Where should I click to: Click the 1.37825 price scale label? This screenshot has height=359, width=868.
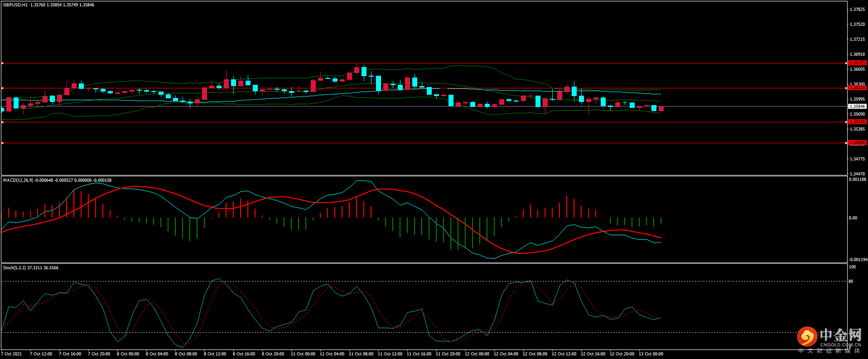(x=857, y=10)
